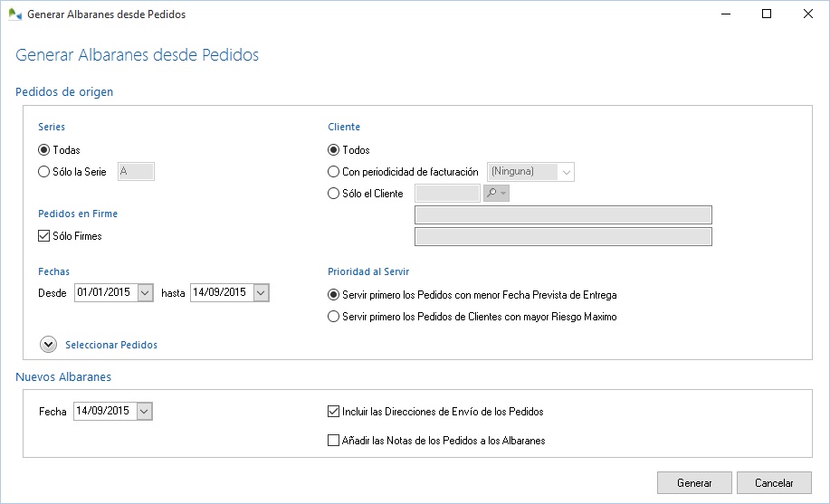This screenshot has height=504, width=830.
Task: Expand the Seleccionar Pedidos chevron icon
Action: click(x=47, y=345)
